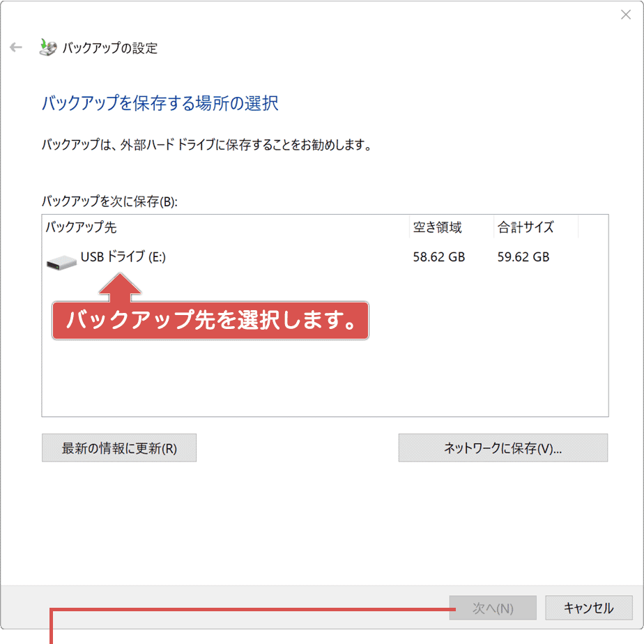The height and width of the screenshot is (644, 644).
Task: Click the 最新の情報に更新(R) button
Action: click(118, 447)
